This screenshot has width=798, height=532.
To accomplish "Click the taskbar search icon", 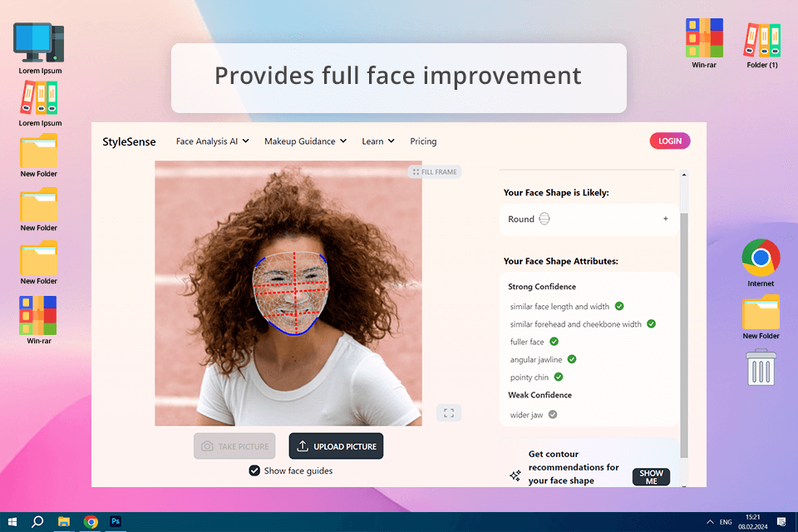I will coord(37,521).
